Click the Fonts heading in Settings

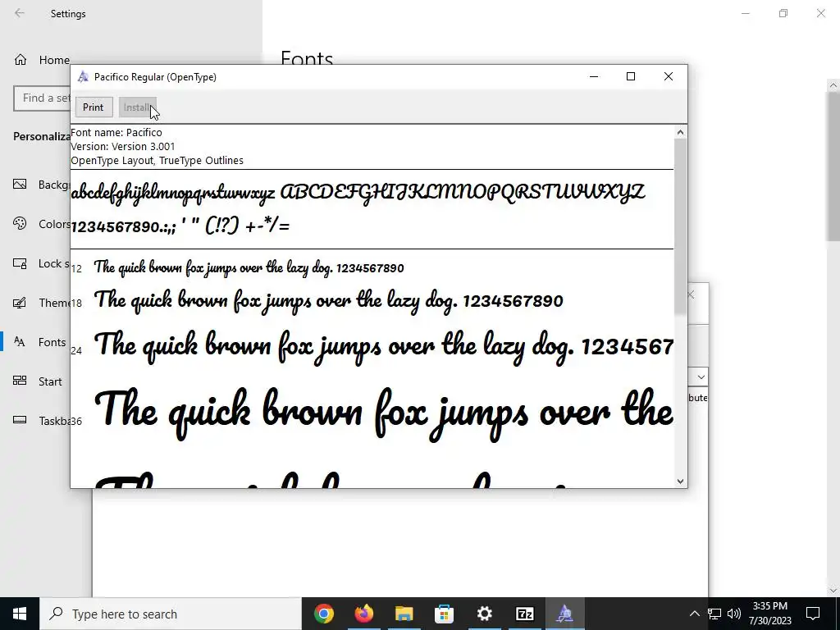click(307, 57)
